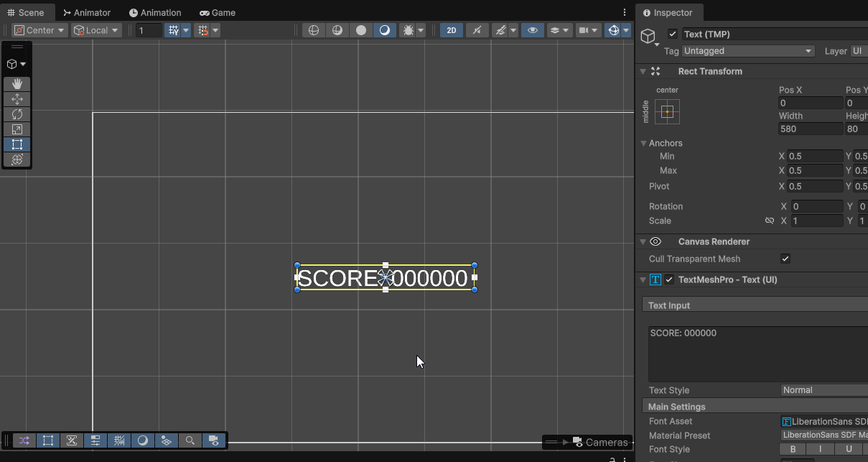
Task: Select wireframe draw mode icon
Action: click(x=313, y=30)
